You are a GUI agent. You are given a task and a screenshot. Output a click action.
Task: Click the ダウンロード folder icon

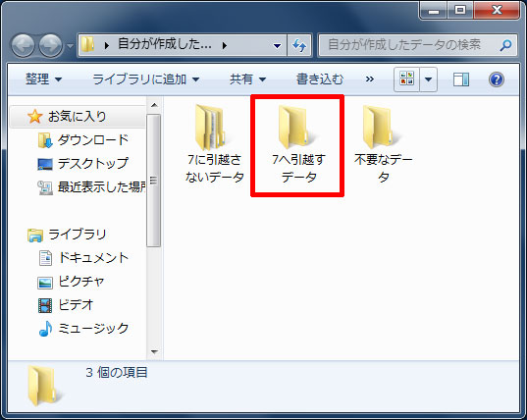[45, 140]
